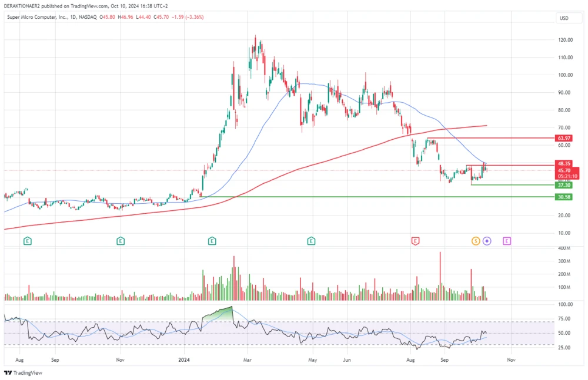Screen dimensions: 588x380
Task: Select the first teal E earnings icon
Action: [x=27, y=241]
